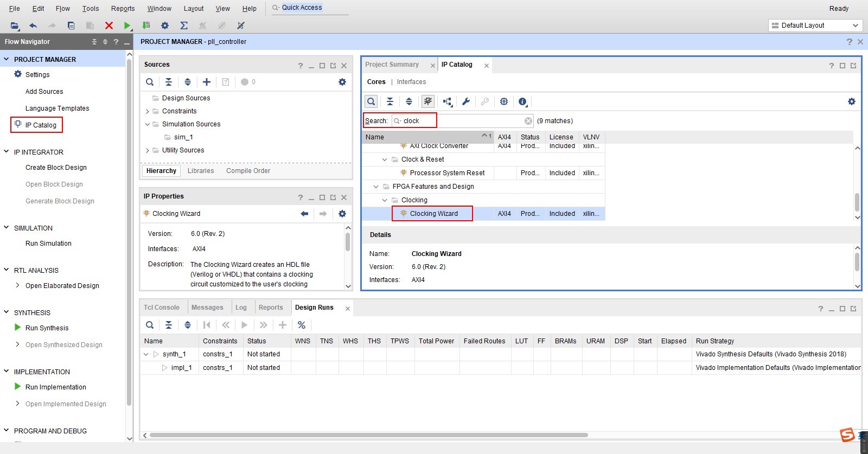Viewport: 868px width, 454px height.
Task: Click the red X delete icon
Action: [x=109, y=25]
